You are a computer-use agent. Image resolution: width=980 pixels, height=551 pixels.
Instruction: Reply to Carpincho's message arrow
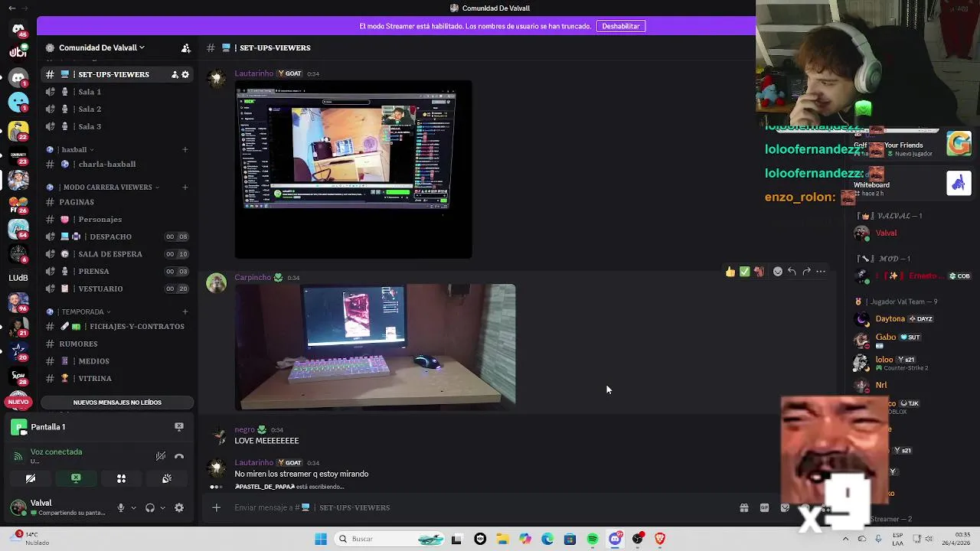(792, 272)
